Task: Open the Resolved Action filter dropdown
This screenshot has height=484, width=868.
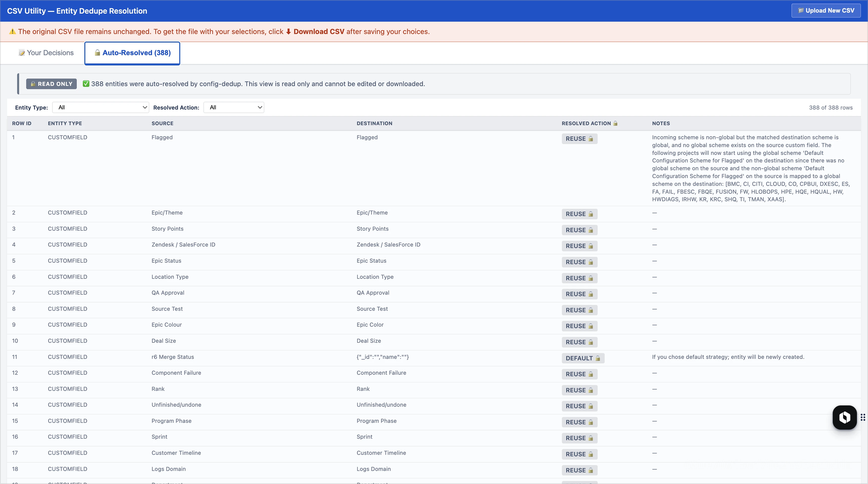Action: pos(234,108)
